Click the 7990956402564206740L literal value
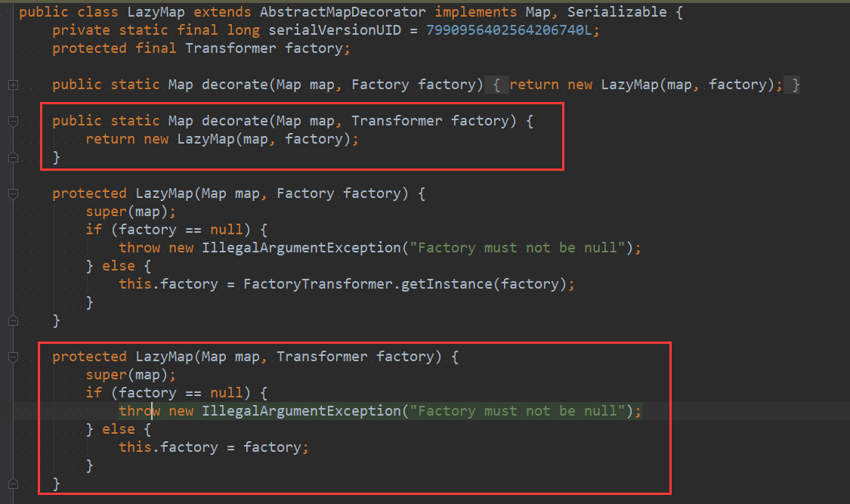The height and width of the screenshot is (504, 850). 509,30
